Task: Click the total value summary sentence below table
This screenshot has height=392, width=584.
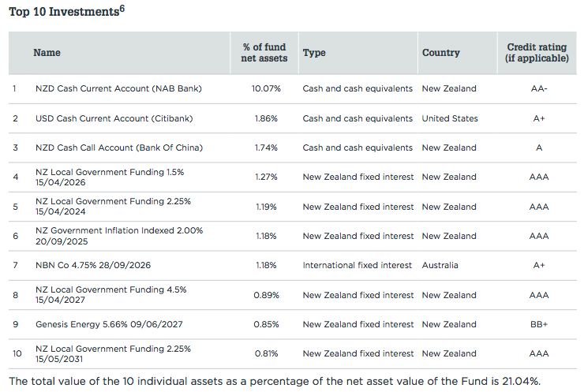Action: pos(275,381)
